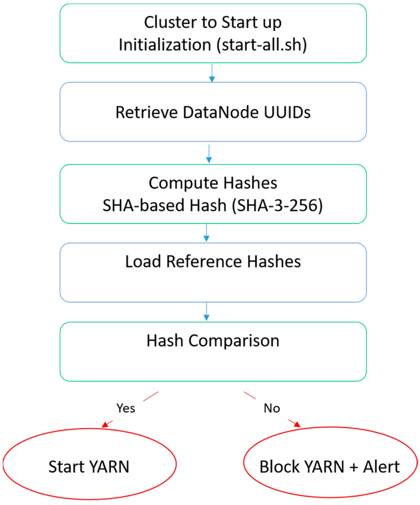Select the "Compute Hashes" heading text
Viewport: 420px width, 505px height.
pos(213,183)
